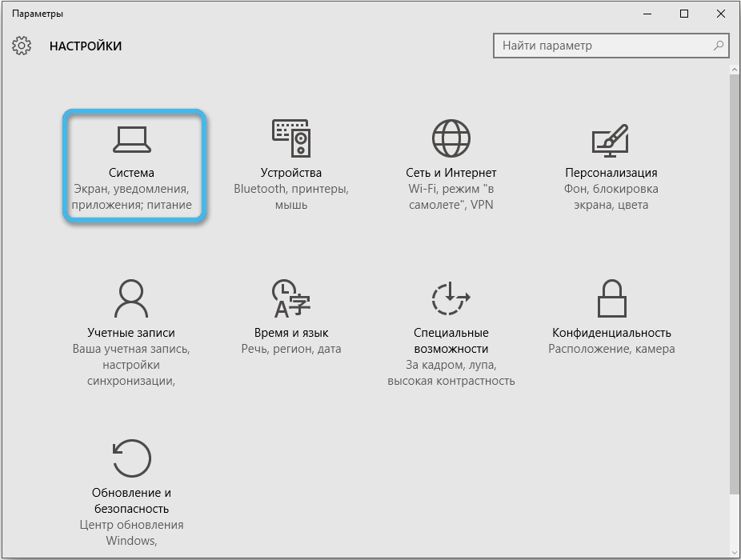Viewport: 741px width, 560px height.
Task: Open the Сеть и Интернет globe icon
Action: coord(451,138)
